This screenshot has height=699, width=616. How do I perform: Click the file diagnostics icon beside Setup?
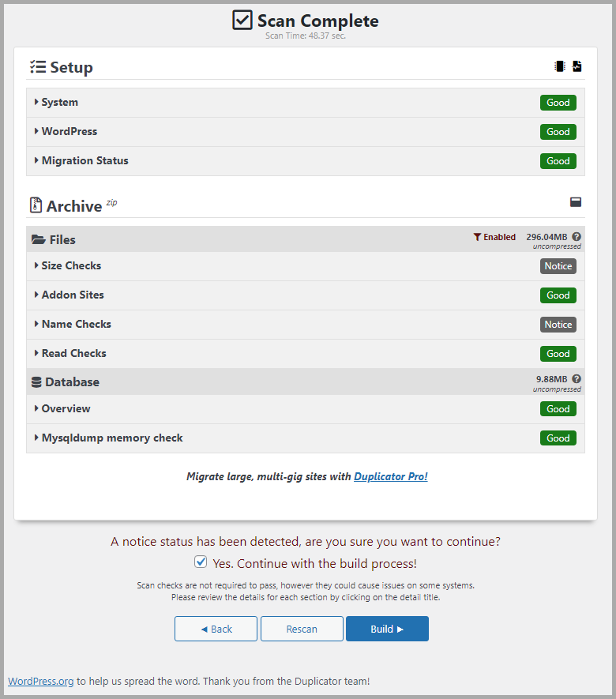pos(577,67)
